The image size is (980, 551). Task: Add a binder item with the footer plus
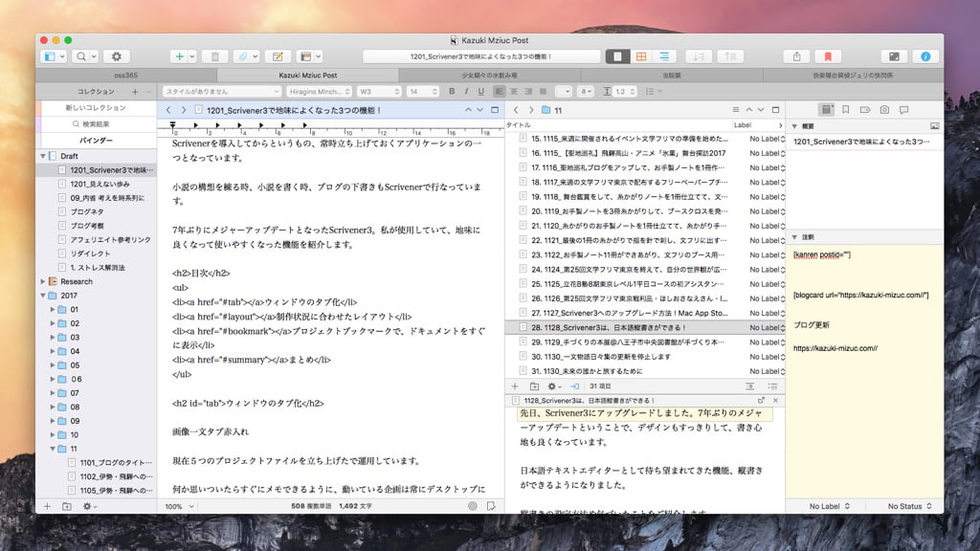[x=47, y=506]
